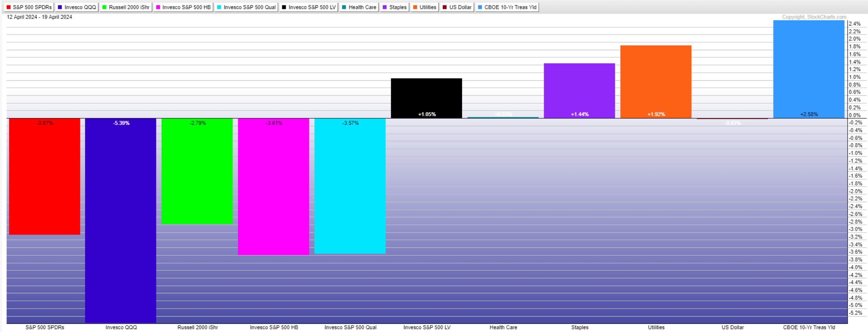The width and height of the screenshot is (868, 332).
Task: Click the -3.61% value label
Action: [274, 123]
